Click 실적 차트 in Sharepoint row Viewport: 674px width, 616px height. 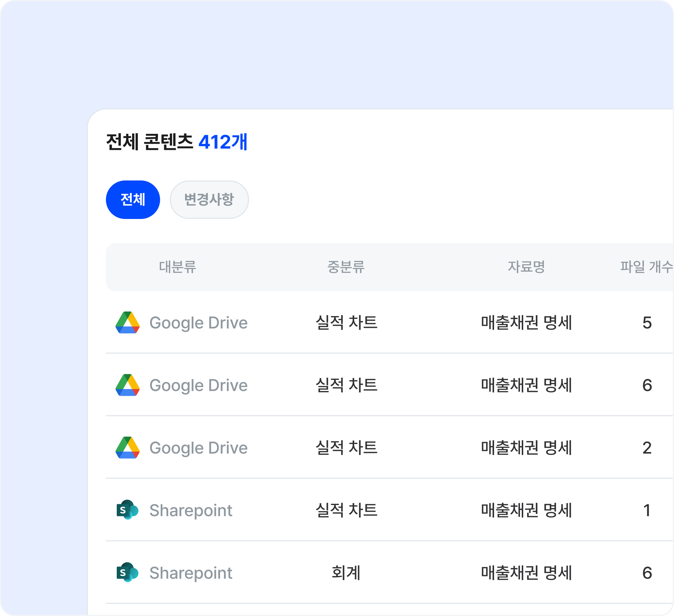coord(346,510)
